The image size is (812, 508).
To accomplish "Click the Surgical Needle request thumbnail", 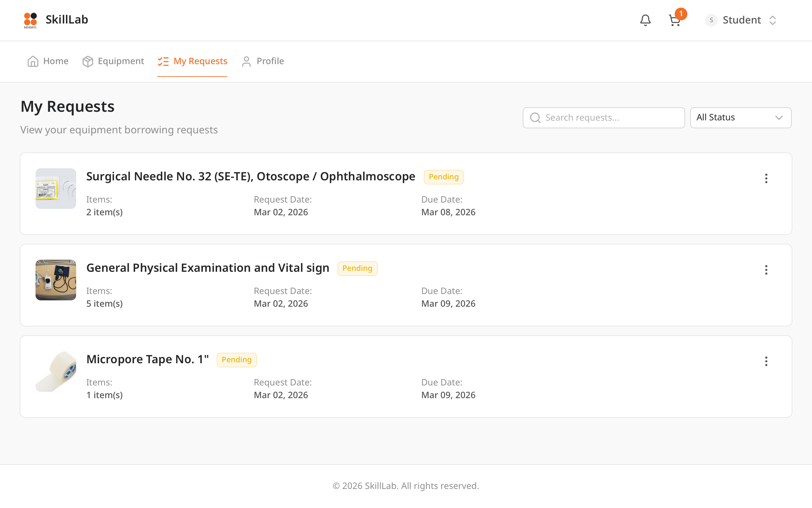I will pyautogui.click(x=56, y=189).
